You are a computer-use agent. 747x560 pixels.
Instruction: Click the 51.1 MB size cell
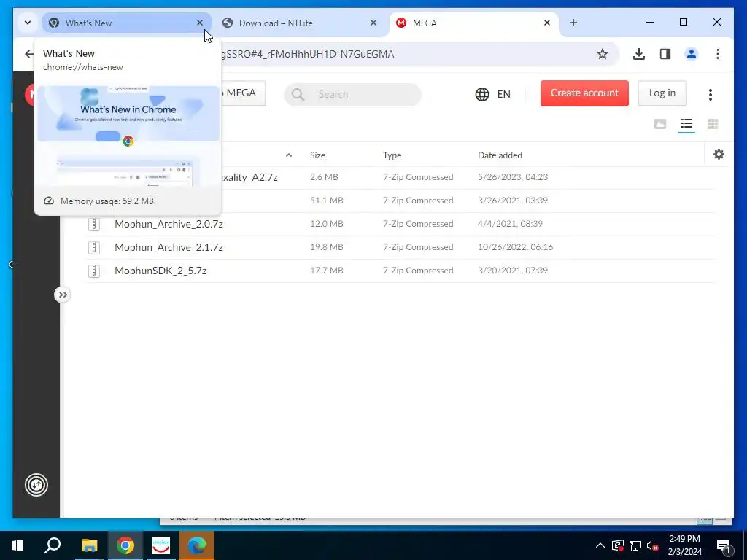(326, 201)
